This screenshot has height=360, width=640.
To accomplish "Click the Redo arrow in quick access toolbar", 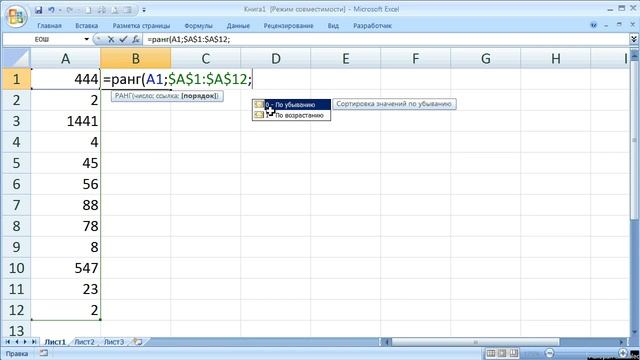I will [x=69, y=10].
